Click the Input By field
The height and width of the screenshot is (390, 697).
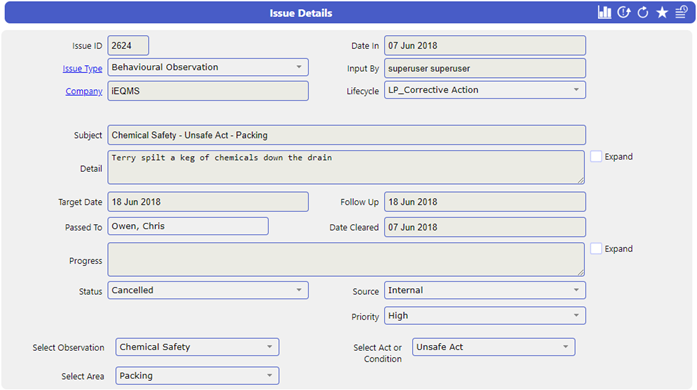tap(485, 68)
